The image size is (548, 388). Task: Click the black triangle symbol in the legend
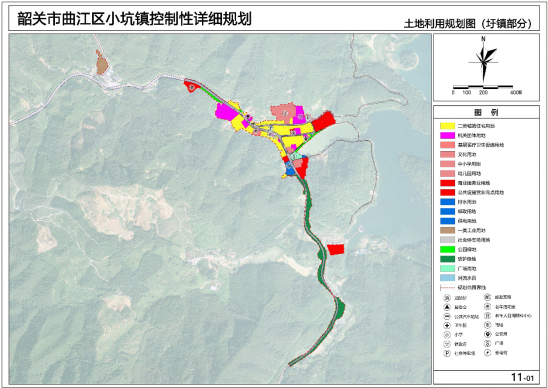coord(447,307)
